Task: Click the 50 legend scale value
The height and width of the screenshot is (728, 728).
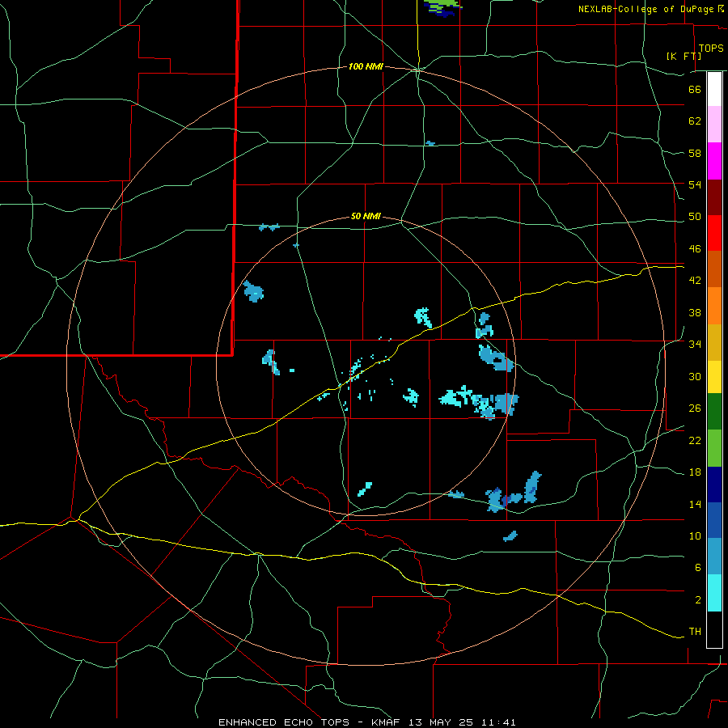Action: click(695, 217)
